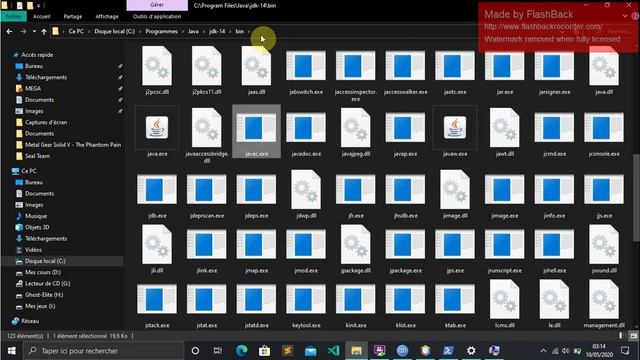Open Lecteur de CD (G:) drive
The height and width of the screenshot is (360, 640).
click(x=47, y=283)
